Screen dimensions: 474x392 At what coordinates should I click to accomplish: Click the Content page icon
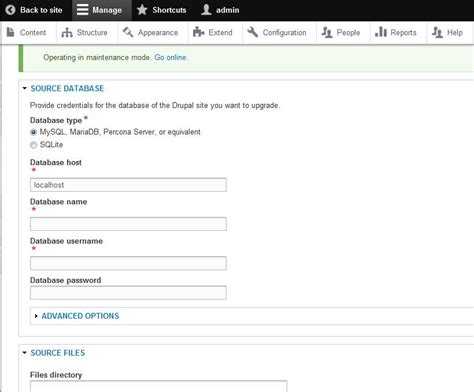[11, 32]
